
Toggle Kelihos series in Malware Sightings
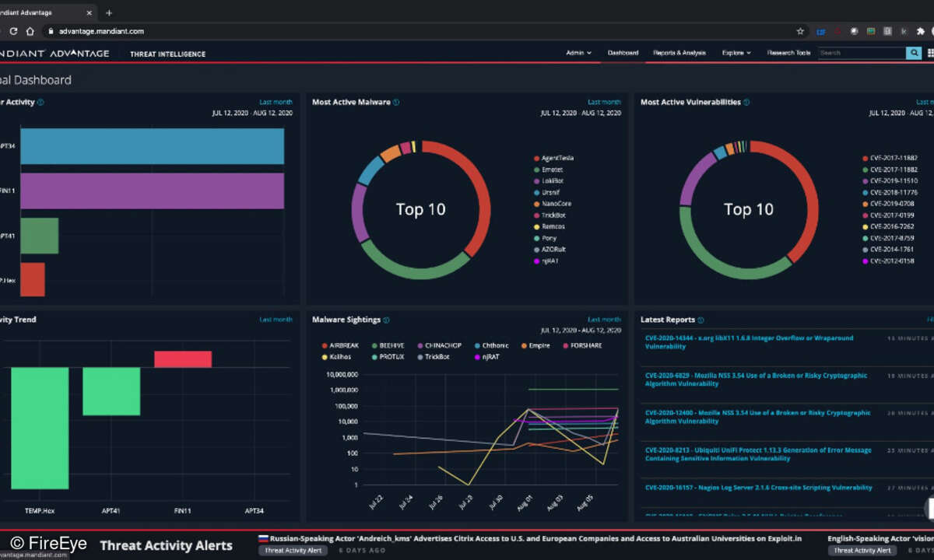336,357
